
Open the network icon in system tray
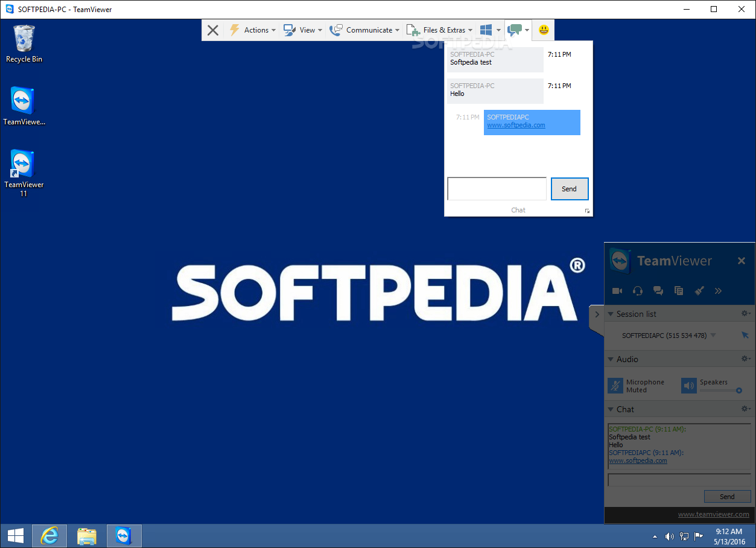tap(684, 536)
